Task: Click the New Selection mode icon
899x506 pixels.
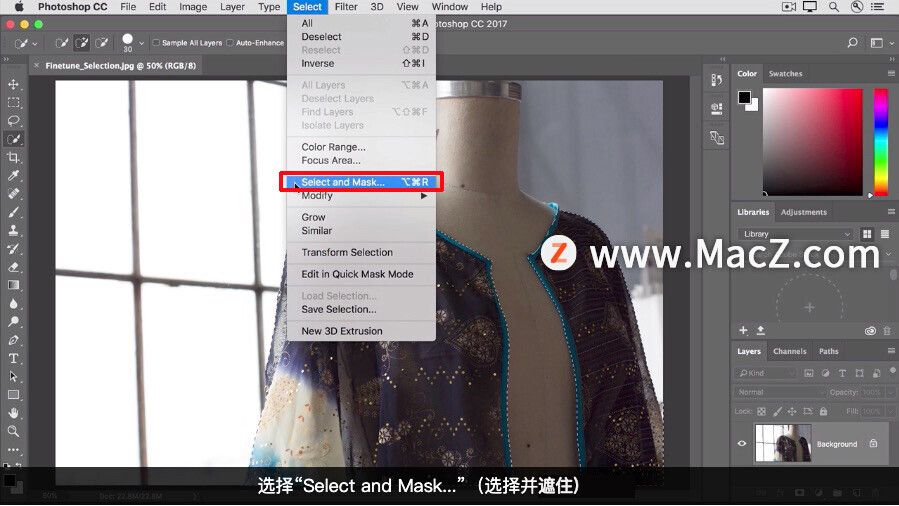Action: click(61, 43)
